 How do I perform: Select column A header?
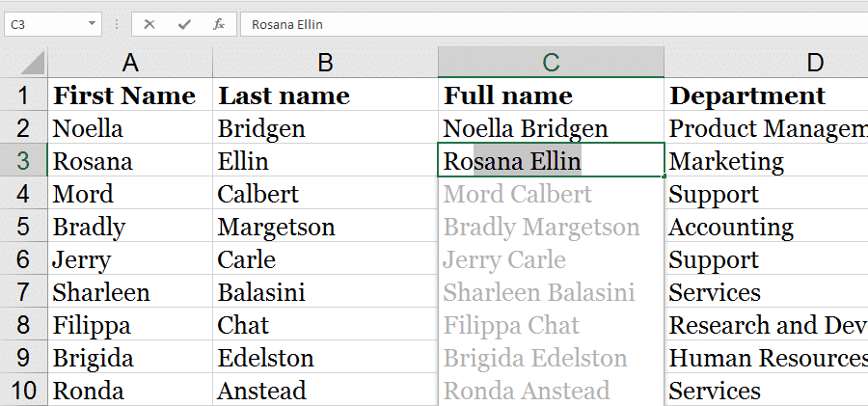130,63
